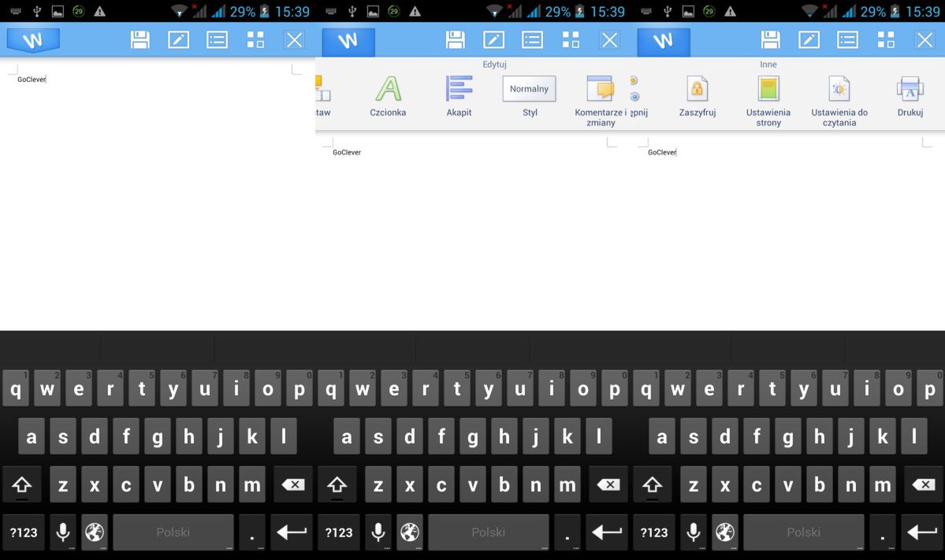The width and height of the screenshot is (945, 560).
Task: Tap save icon above the Inne ribbon
Action: (770, 40)
